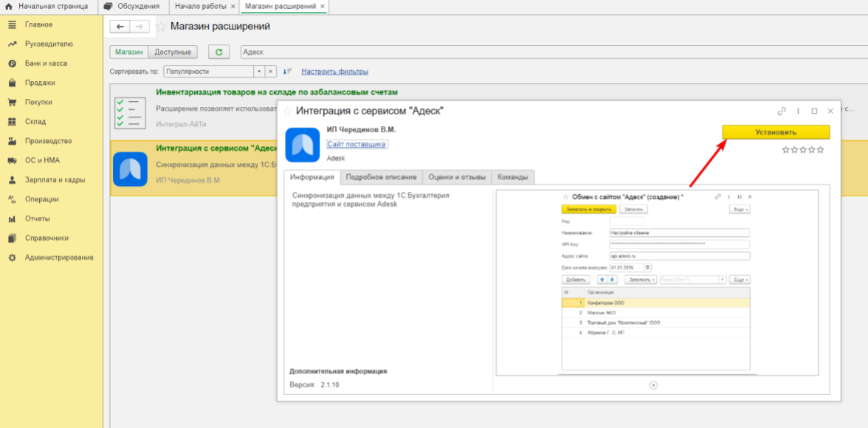This screenshot has width=868, height=428.
Task: Open the Операции section
Action: pos(41,199)
